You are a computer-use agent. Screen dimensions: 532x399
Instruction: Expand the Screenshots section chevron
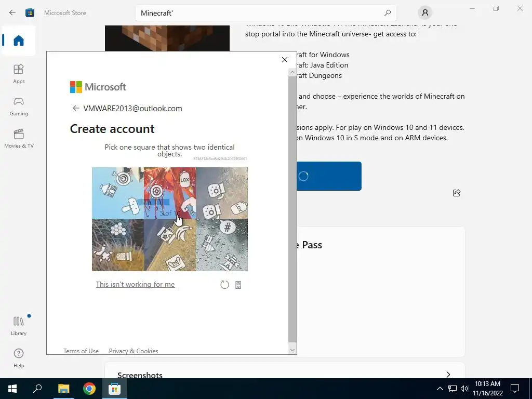click(448, 374)
